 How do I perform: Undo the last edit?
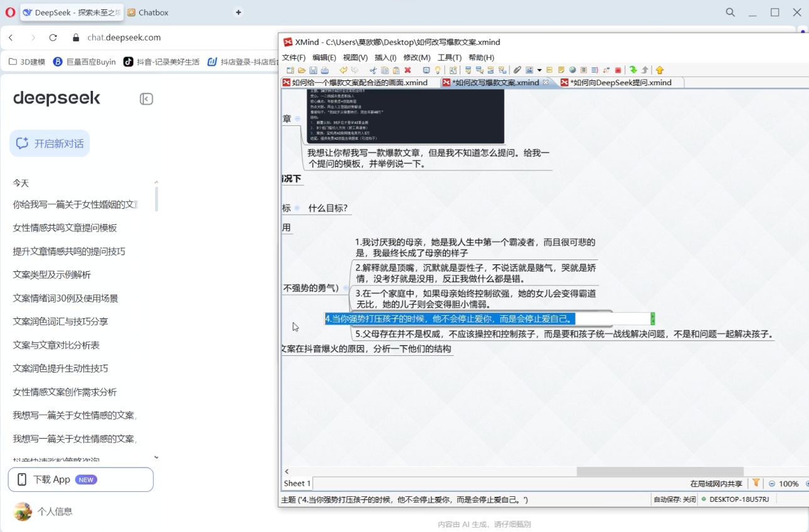pos(344,70)
